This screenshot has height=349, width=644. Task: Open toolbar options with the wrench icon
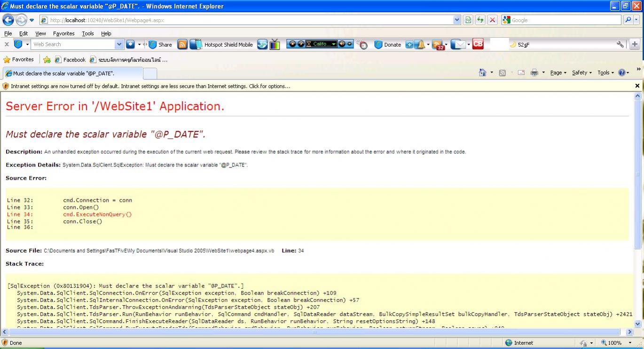(x=620, y=44)
